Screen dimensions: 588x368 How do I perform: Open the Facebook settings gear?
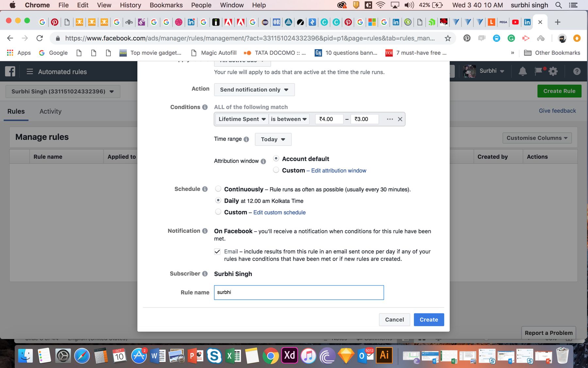(553, 71)
